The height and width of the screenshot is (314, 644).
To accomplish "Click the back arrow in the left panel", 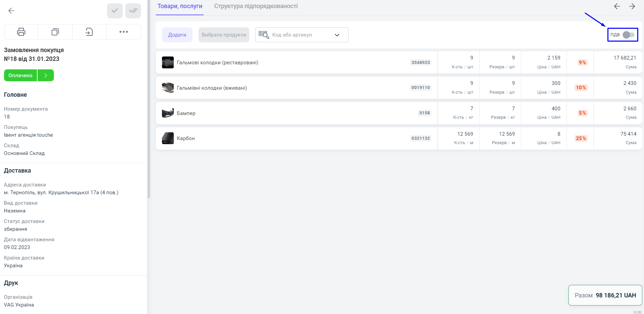I will [x=11, y=11].
